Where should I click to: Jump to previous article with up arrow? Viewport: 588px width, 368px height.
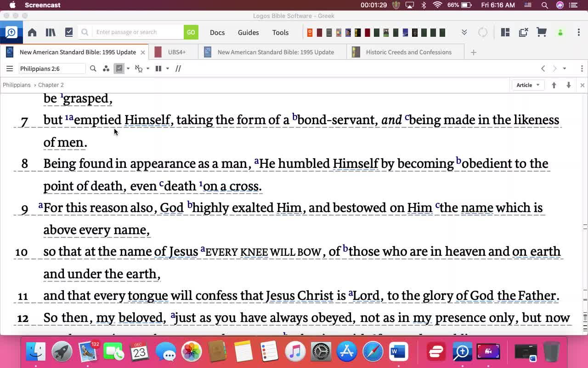coord(554,85)
